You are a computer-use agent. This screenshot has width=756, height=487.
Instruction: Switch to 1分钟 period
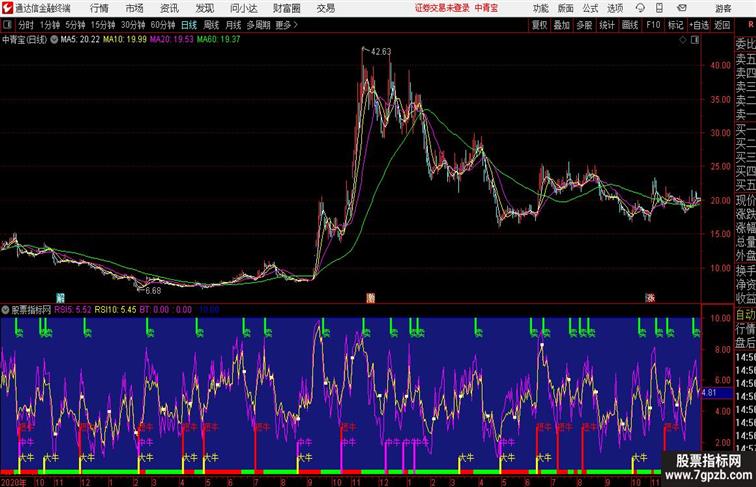[x=50, y=25]
